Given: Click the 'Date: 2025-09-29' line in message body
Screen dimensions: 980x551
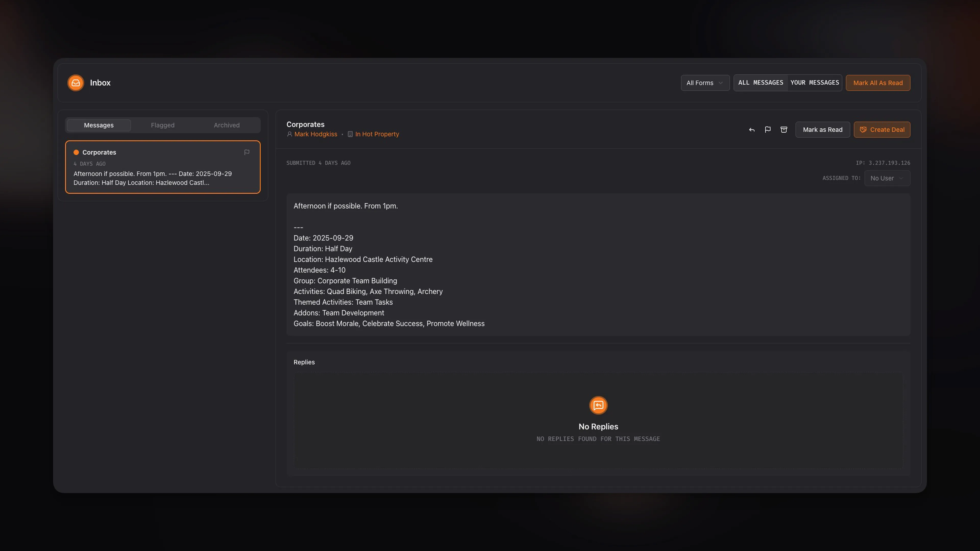Looking at the screenshot, I should [x=323, y=238].
